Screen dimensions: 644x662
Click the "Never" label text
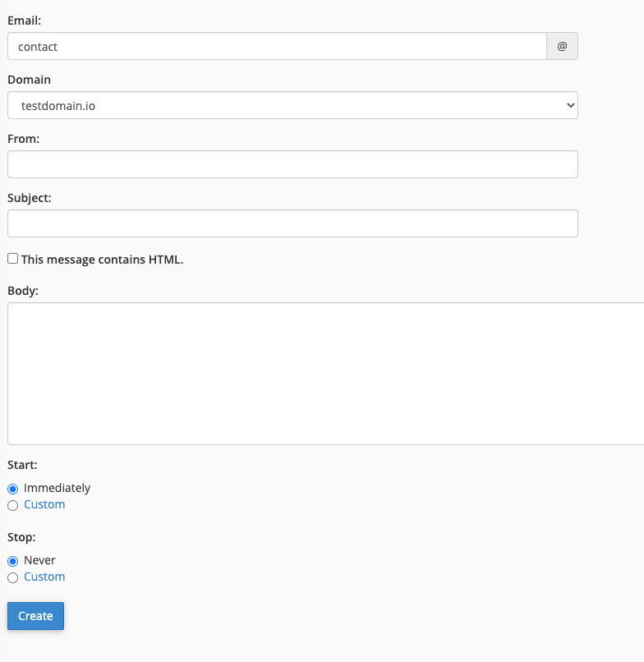point(39,560)
